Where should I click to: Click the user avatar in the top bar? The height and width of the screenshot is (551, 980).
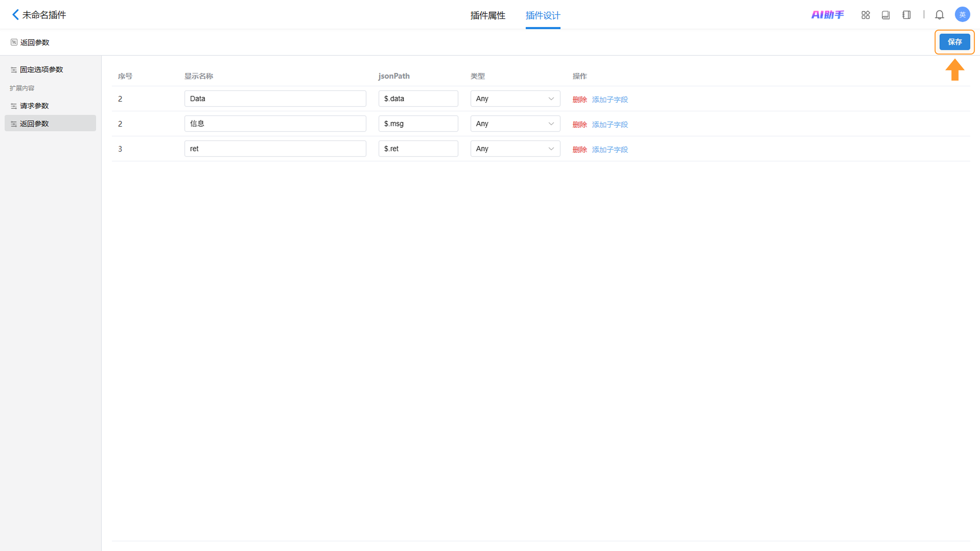tap(962, 15)
